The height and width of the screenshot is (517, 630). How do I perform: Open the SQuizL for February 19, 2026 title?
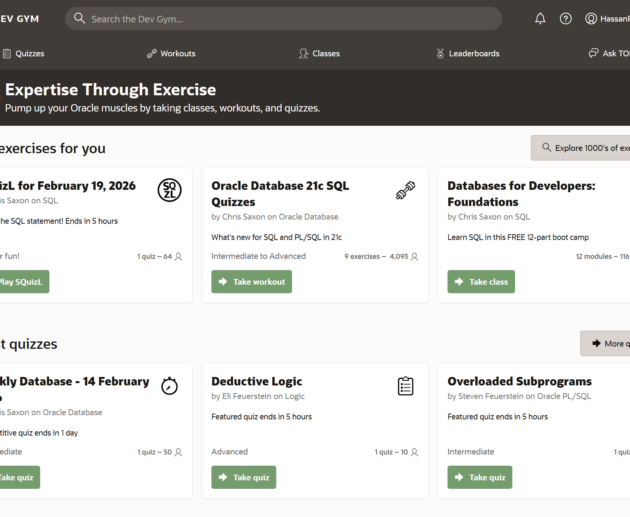(x=68, y=186)
